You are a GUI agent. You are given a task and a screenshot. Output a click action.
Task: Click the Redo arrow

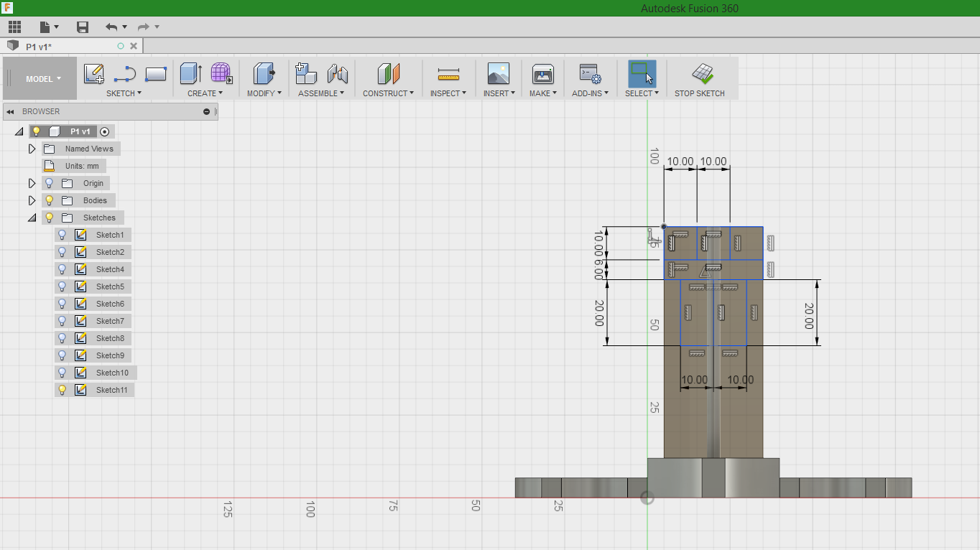[x=144, y=27]
